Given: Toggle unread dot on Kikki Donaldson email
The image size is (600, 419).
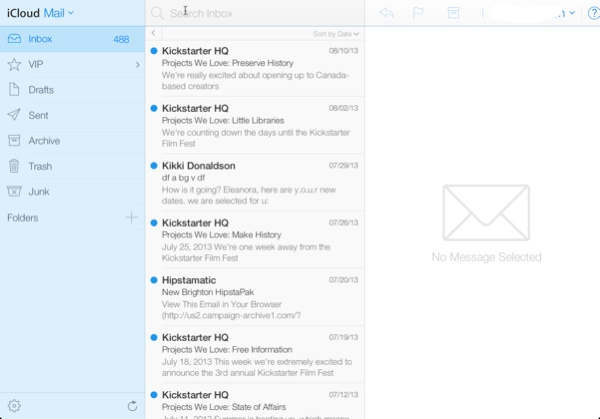Looking at the screenshot, I should click(x=154, y=166).
